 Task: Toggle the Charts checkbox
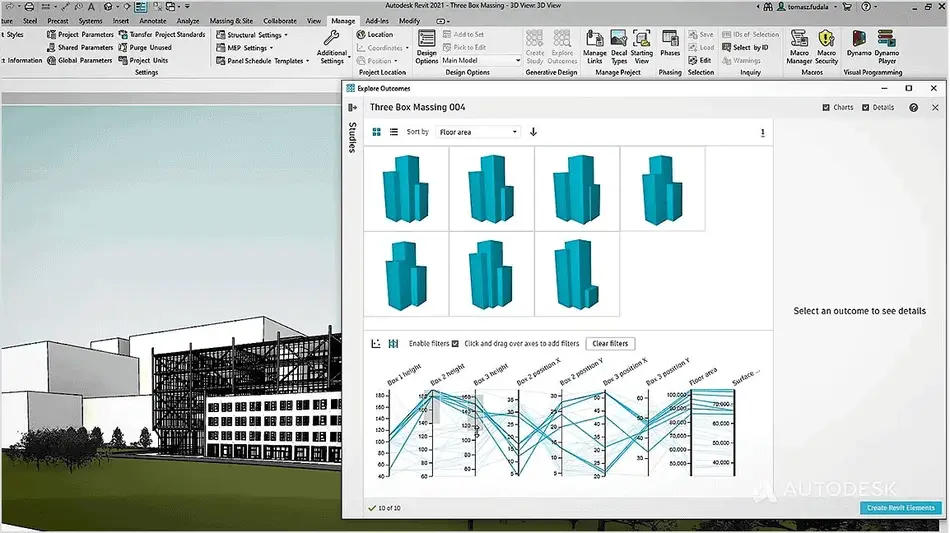826,108
